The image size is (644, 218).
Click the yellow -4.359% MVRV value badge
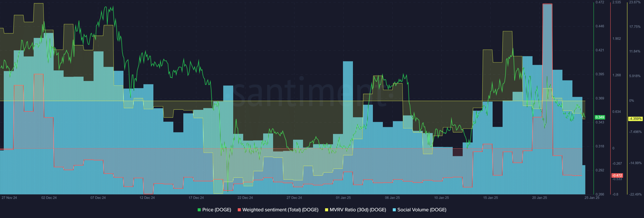pyautogui.click(x=635, y=119)
